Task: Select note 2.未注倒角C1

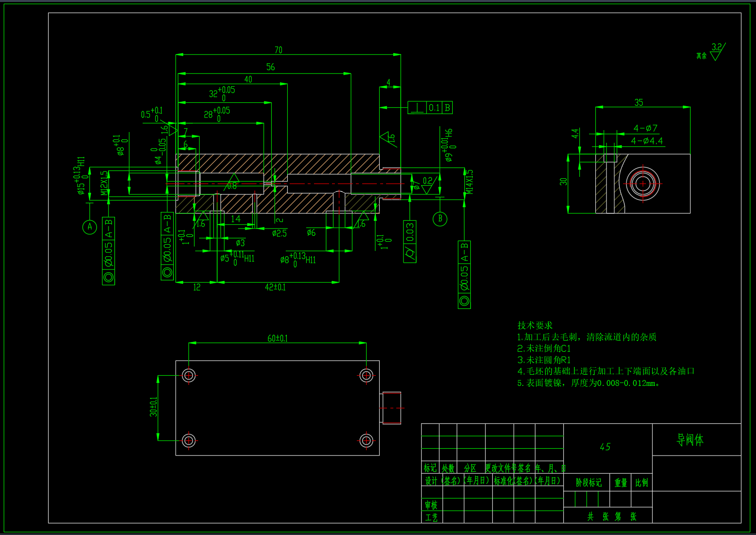Action: coord(544,348)
